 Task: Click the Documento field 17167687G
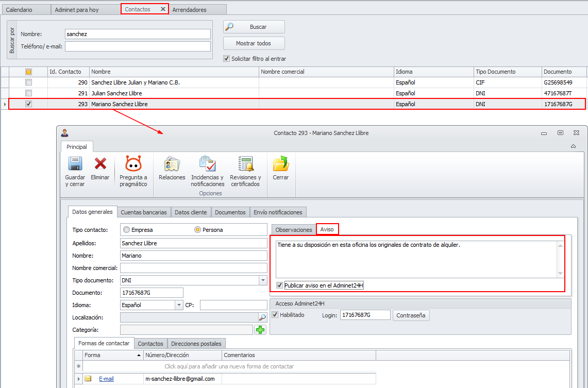pos(152,293)
